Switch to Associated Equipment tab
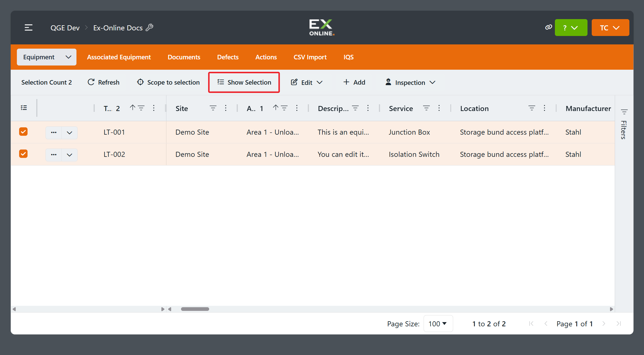Image resolution: width=644 pixels, height=355 pixels. [119, 57]
